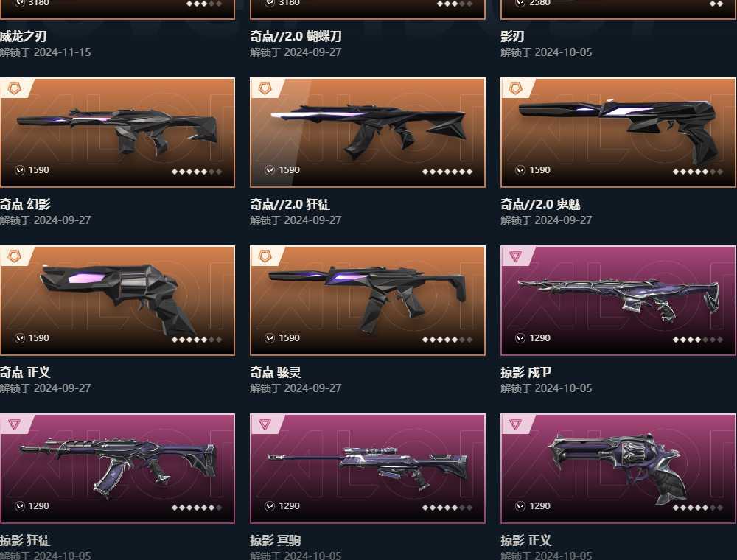Click the 掠影 戍卫 title text
Image resolution: width=737 pixels, height=560 pixels.
click(526, 372)
